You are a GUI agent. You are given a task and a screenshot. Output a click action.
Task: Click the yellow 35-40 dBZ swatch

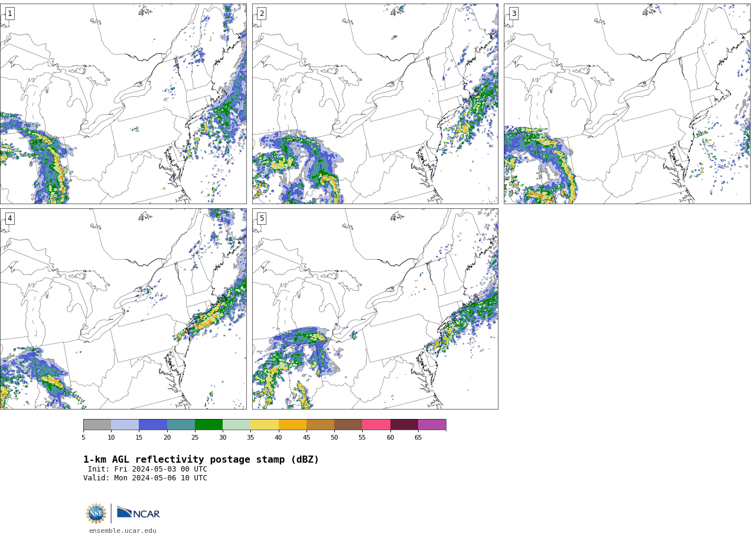(265, 425)
